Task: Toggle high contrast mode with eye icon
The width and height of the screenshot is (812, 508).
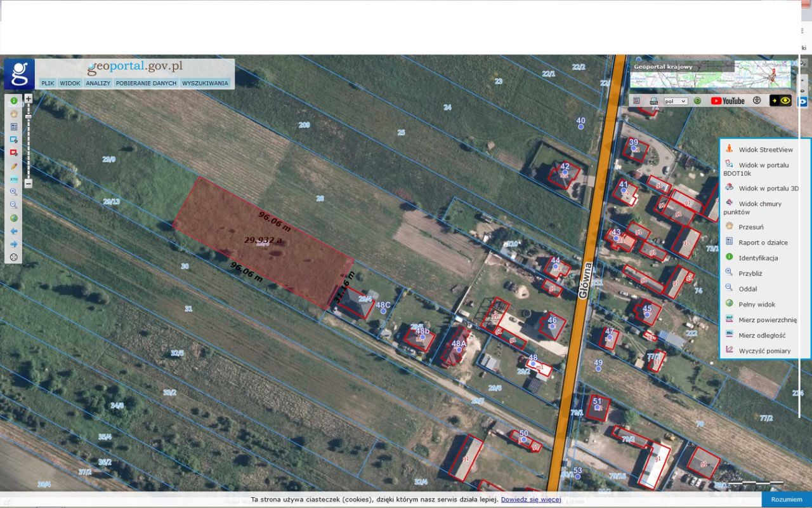Action: (x=785, y=100)
